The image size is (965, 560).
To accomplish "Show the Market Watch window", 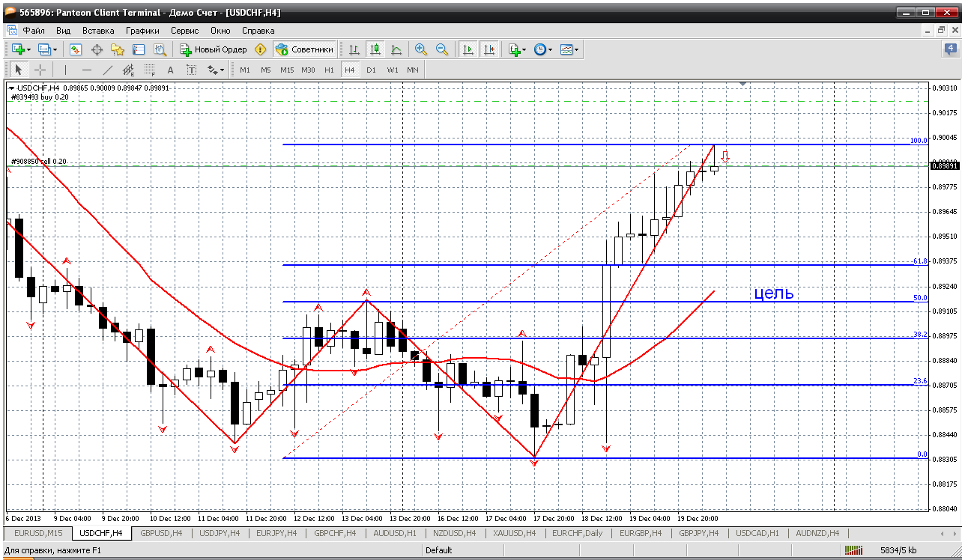I will tap(76, 49).
